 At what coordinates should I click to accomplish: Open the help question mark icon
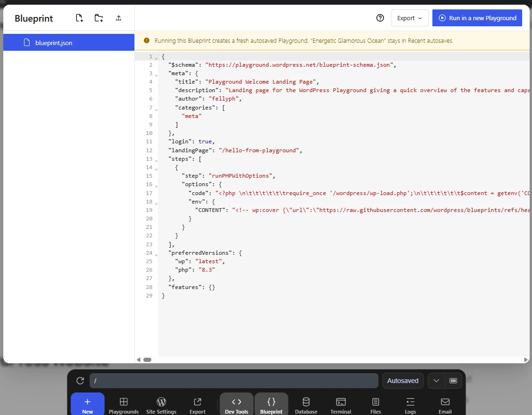(380, 18)
